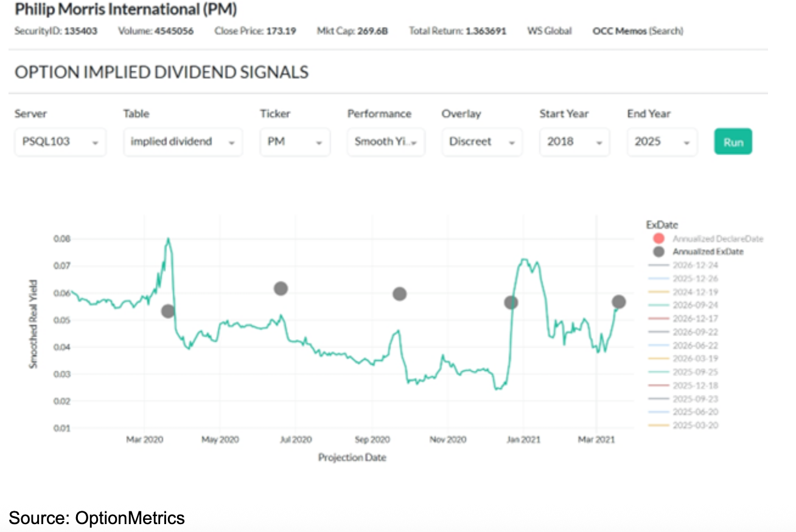
Task: Click the gray Annualized ExDate legend circle
Action: (658, 252)
